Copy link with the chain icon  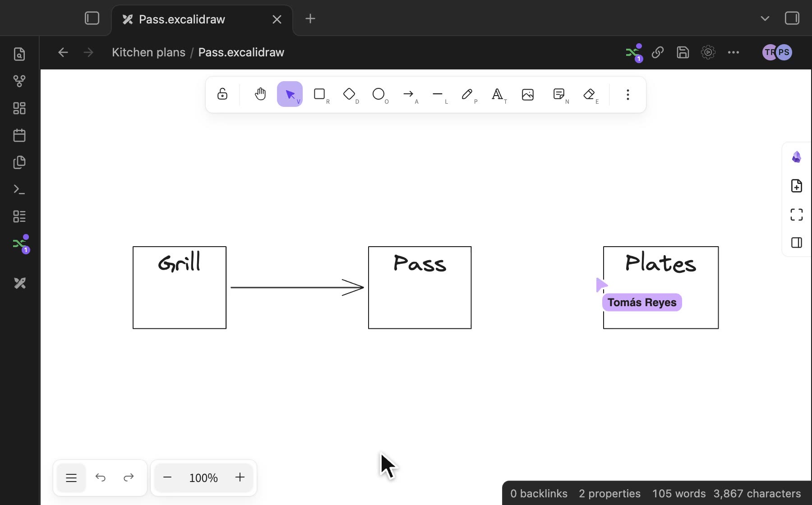pyautogui.click(x=658, y=52)
